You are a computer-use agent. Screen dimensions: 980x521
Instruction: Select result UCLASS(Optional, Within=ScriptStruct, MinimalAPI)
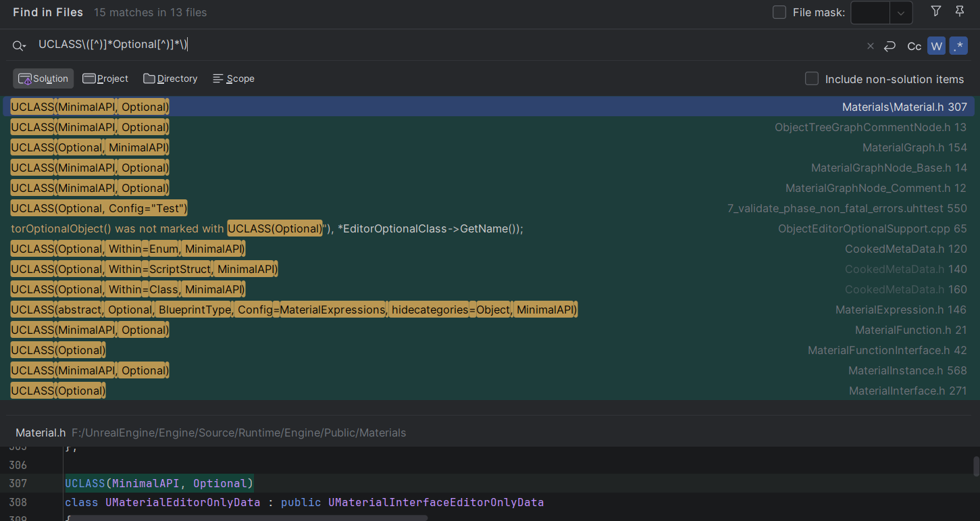[x=489, y=269]
